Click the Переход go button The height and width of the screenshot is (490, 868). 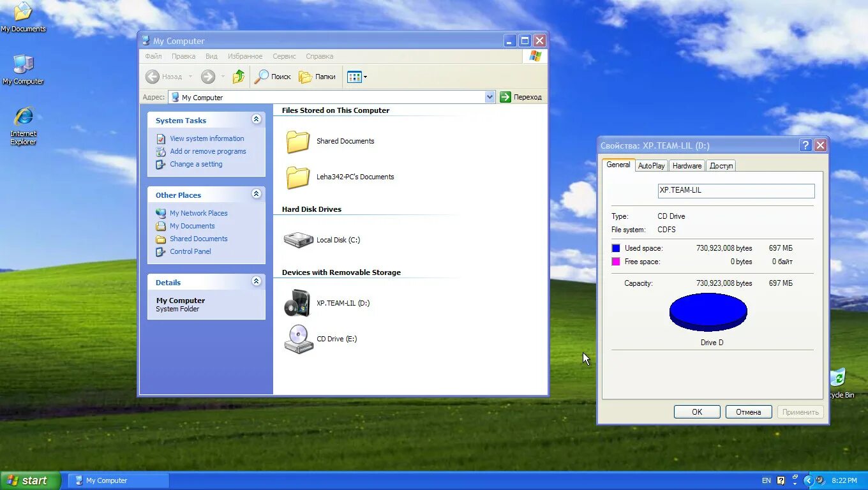(x=521, y=97)
